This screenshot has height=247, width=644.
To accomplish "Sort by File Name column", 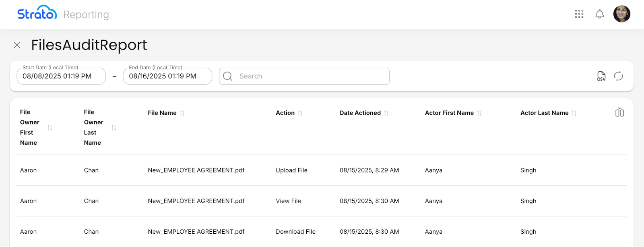I will click(x=182, y=113).
